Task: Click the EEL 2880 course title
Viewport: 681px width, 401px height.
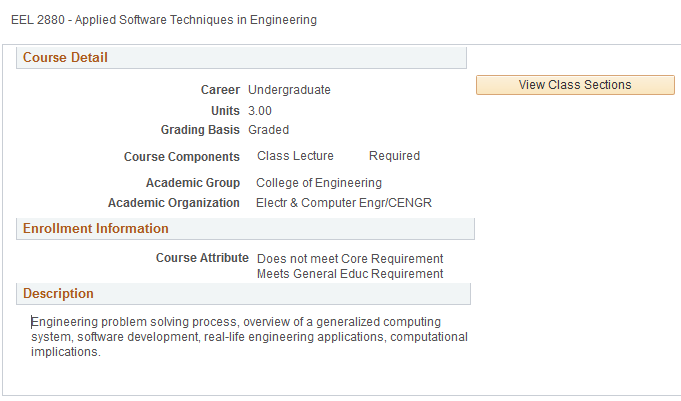Action: (x=163, y=19)
